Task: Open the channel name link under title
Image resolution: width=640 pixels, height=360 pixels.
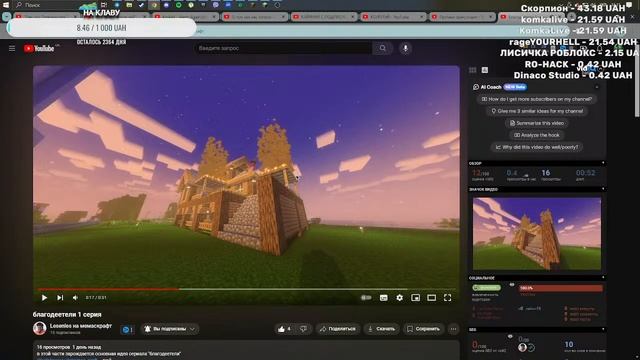Action: [x=81, y=326]
